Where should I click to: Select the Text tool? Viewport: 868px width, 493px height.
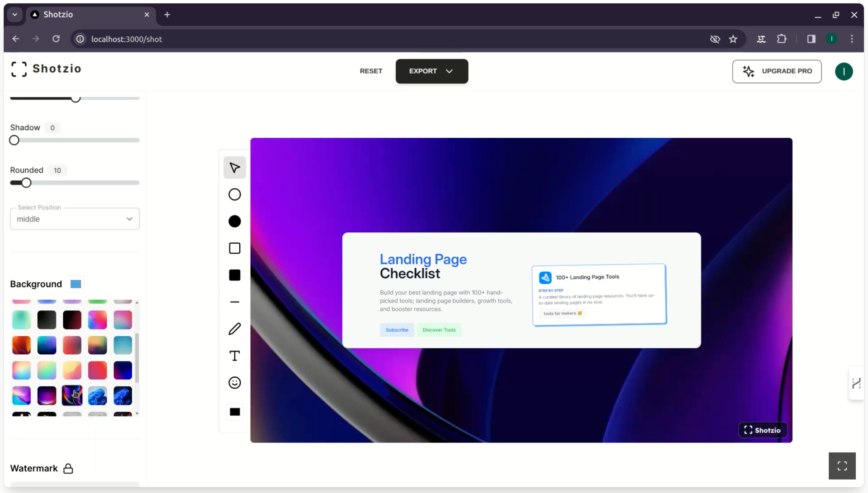(234, 356)
